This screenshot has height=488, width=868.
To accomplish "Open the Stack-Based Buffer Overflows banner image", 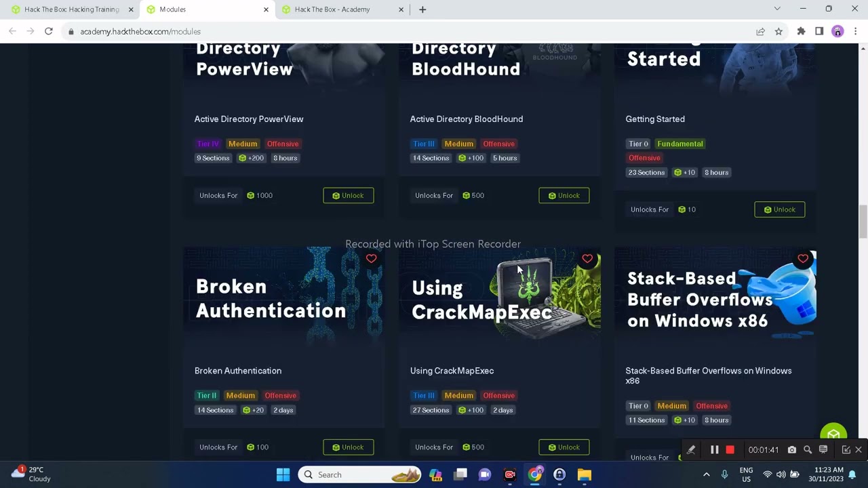I will 715,298.
